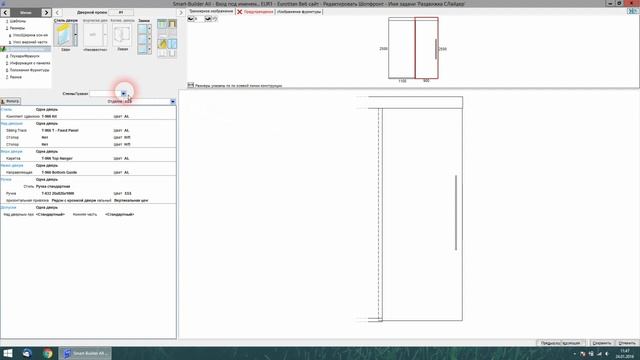Screen dimensions: 640x360
Task: Open the finish dropdown at list top
Action: click(173, 101)
